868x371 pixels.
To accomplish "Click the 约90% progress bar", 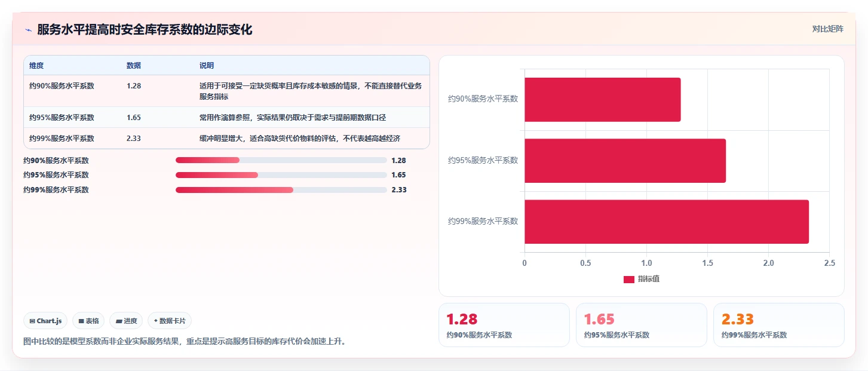I will tap(281, 160).
